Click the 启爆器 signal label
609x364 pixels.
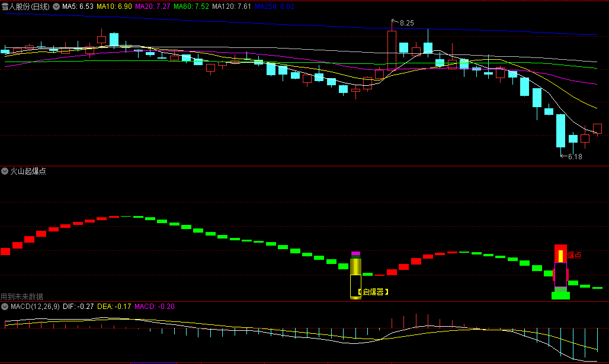[373, 292]
